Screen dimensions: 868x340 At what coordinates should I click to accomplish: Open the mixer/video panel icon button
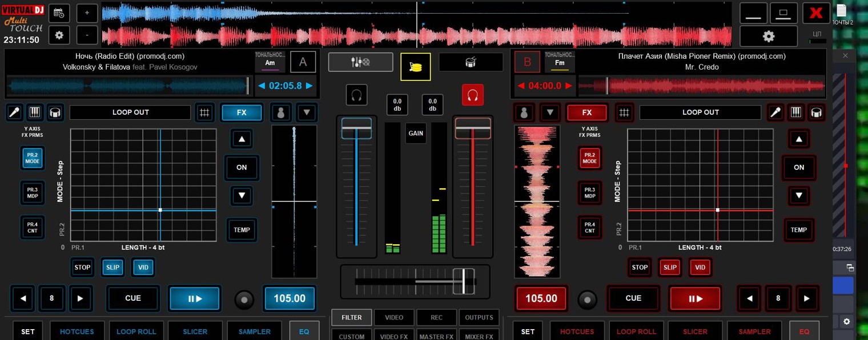pos(360,62)
